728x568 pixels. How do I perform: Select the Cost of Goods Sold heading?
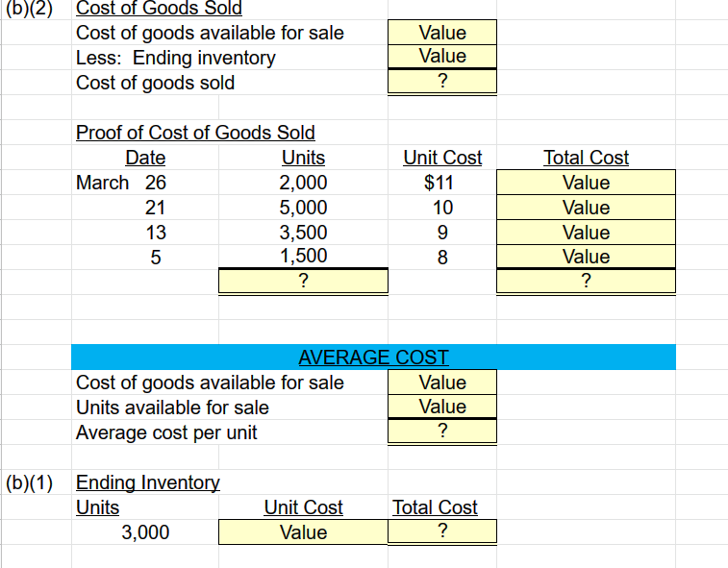(x=159, y=8)
